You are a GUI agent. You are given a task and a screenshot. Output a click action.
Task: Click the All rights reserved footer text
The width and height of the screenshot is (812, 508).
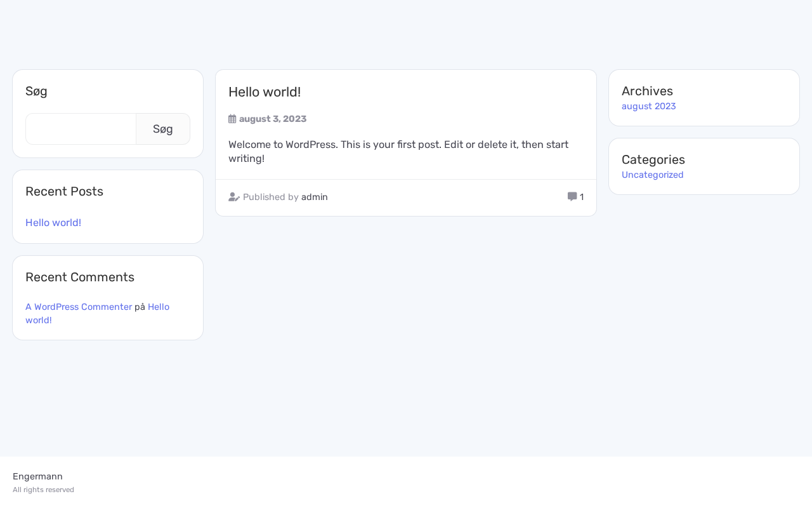[43, 490]
